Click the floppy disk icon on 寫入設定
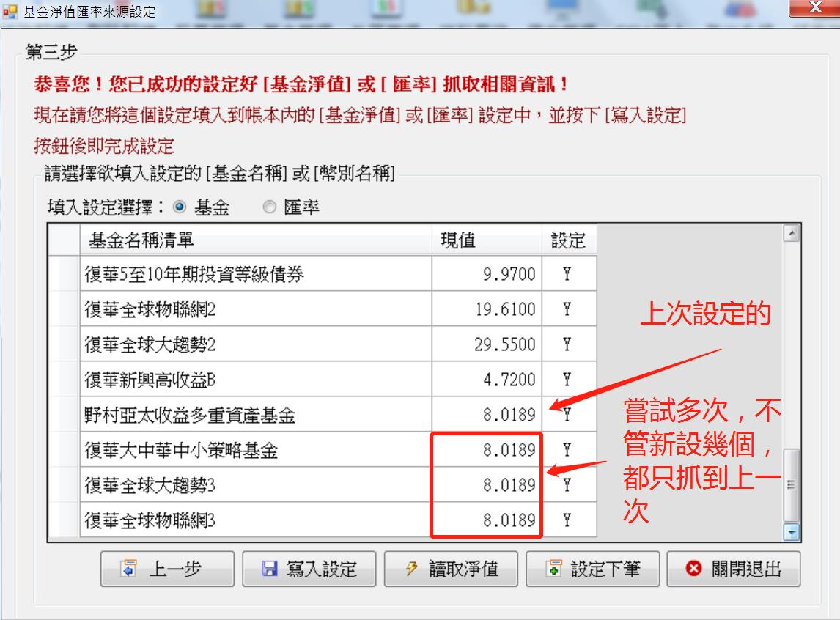Image resolution: width=840 pixels, height=620 pixels. click(x=270, y=569)
